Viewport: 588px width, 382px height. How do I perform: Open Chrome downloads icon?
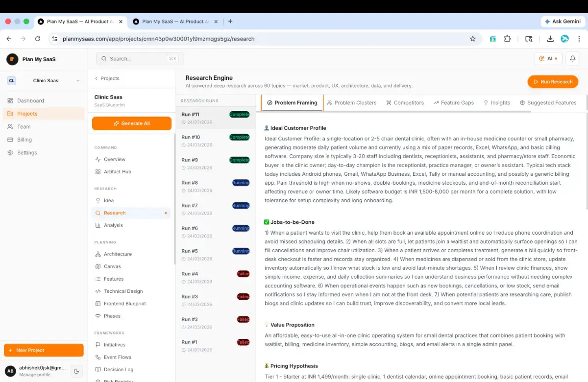click(x=550, y=39)
